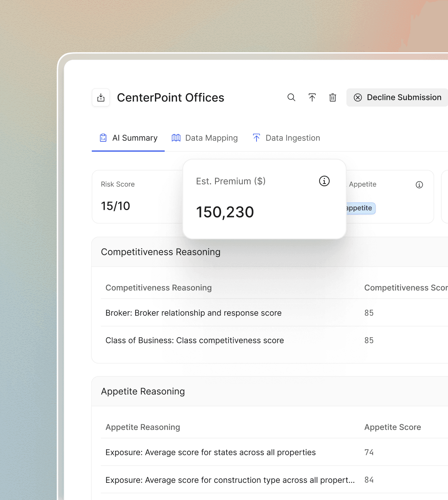Click the Decline Submission button
Image resolution: width=448 pixels, height=500 pixels.
[397, 97]
